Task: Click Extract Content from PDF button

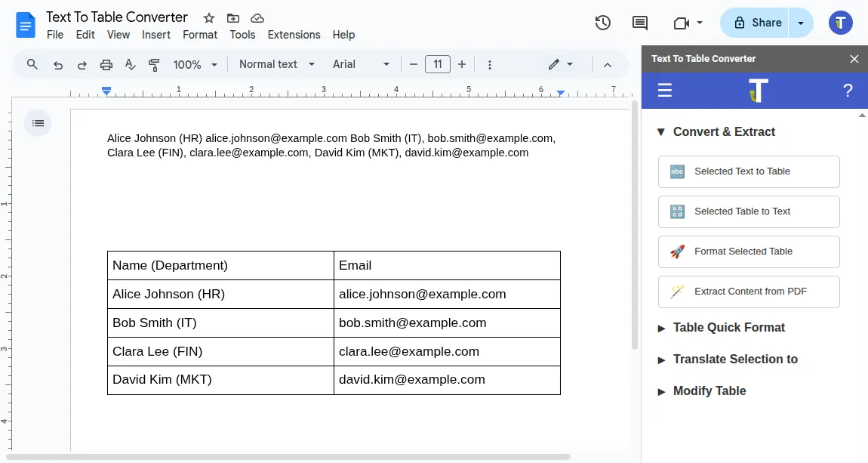Action: 749,292
